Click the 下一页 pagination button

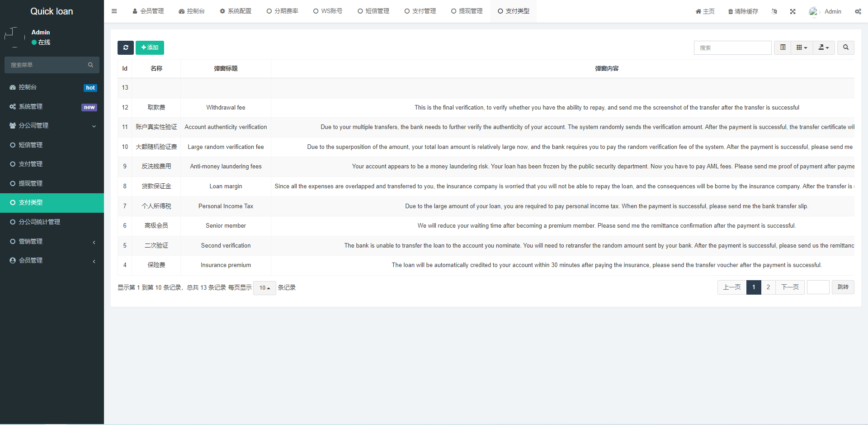coord(790,287)
